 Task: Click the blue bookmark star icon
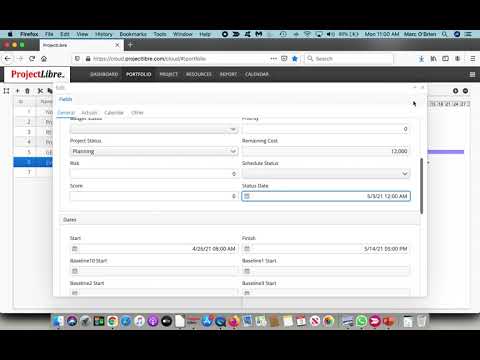pyautogui.click(x=295, y=59)
